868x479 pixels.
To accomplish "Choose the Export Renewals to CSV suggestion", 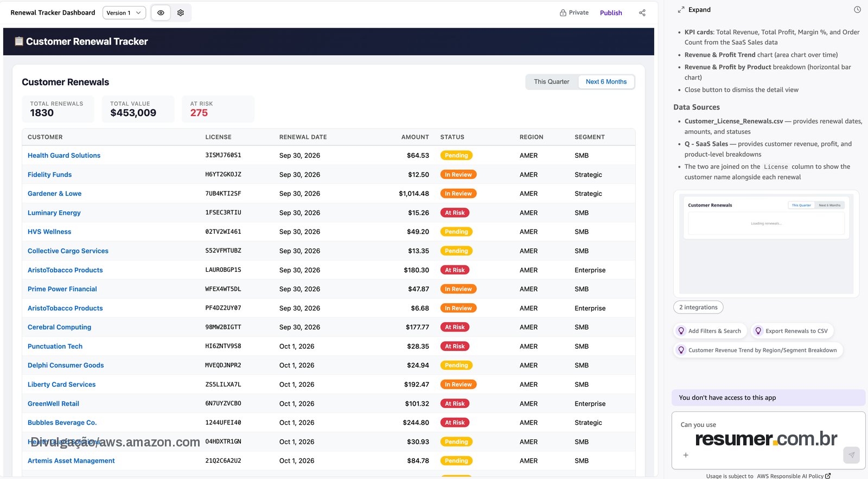I will coord(792,331).
